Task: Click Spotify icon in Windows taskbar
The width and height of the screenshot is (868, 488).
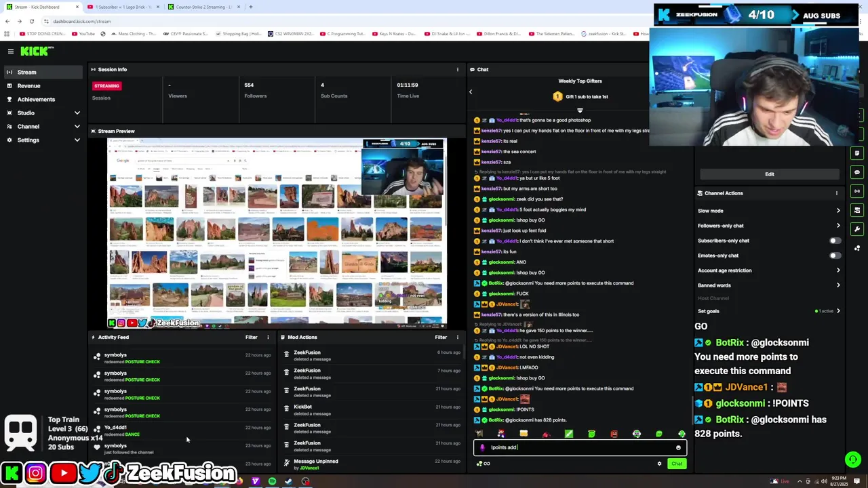Action: point(272,481)
